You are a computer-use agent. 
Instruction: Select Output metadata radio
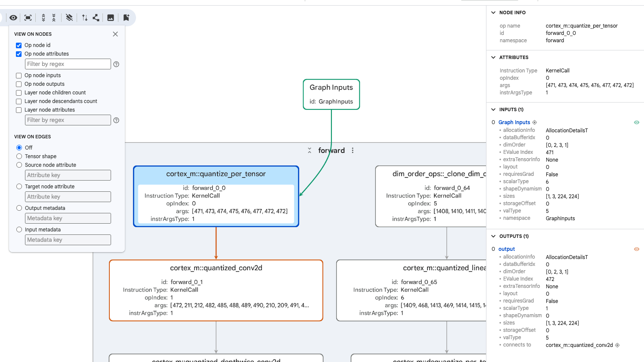click(x=19, y=208)
